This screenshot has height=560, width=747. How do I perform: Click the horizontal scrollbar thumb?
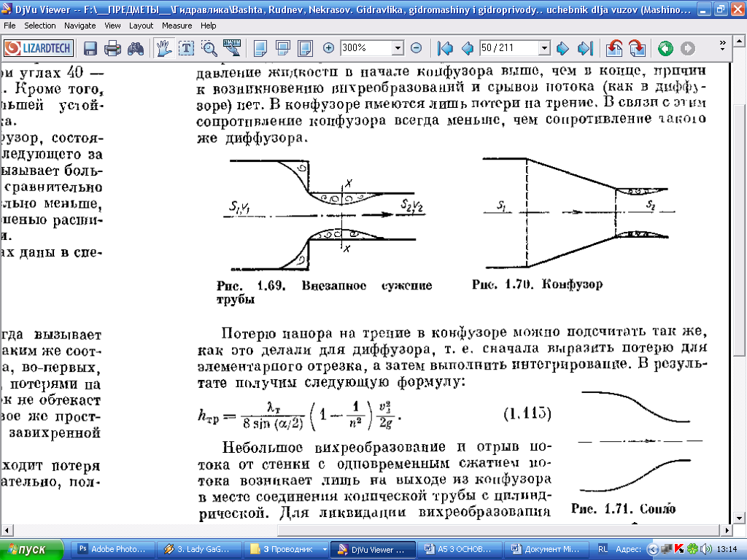tap(498, 529)
